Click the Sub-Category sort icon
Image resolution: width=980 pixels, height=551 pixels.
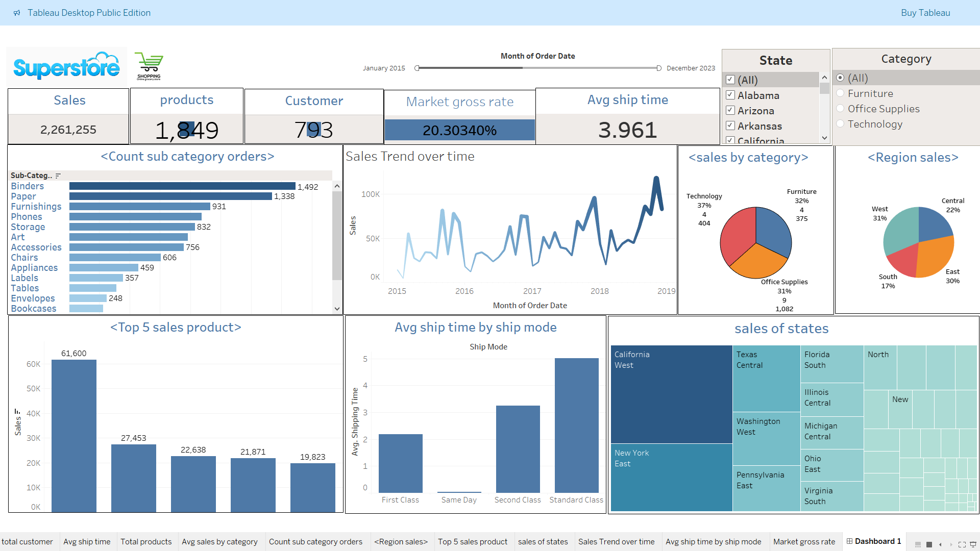pyautogui.click(x=58, y=176)
